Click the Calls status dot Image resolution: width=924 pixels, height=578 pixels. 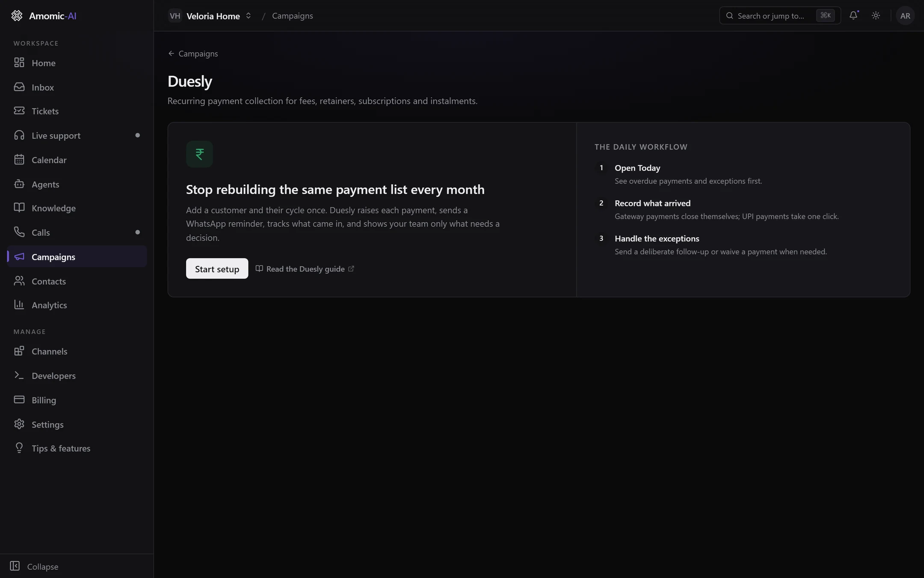click(137, 232)
